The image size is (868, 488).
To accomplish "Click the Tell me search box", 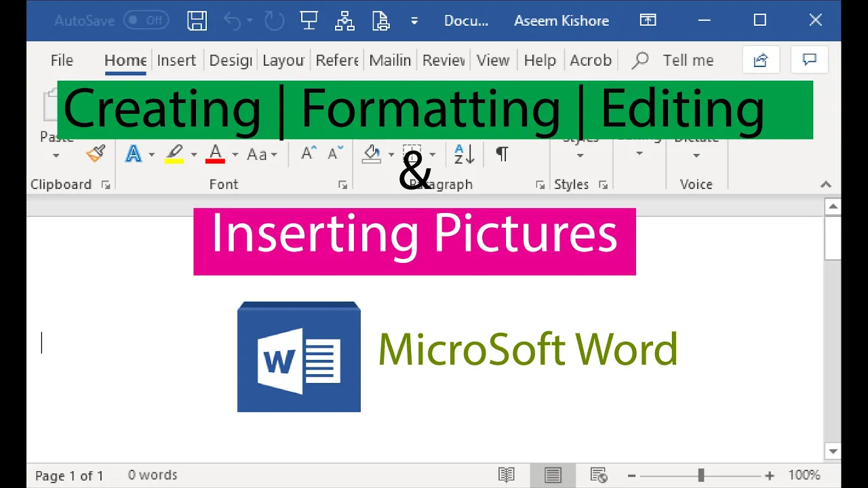I will (x=673, y=60).
